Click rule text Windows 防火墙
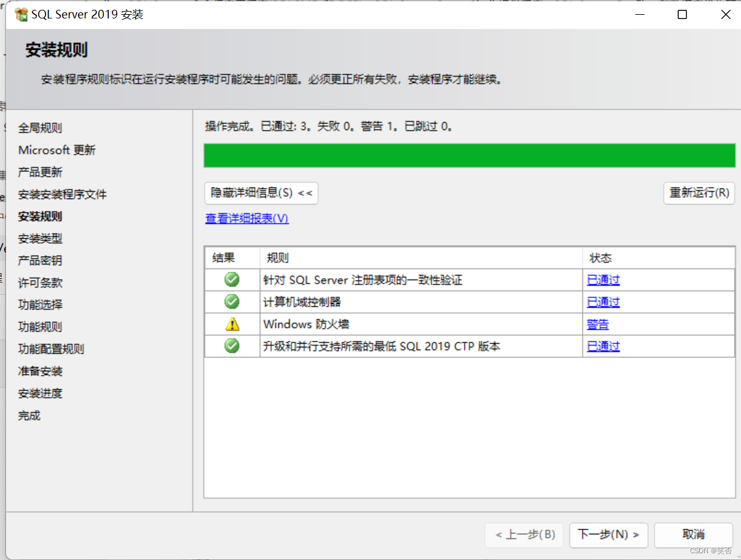741x560 pixels. (306, 324)
